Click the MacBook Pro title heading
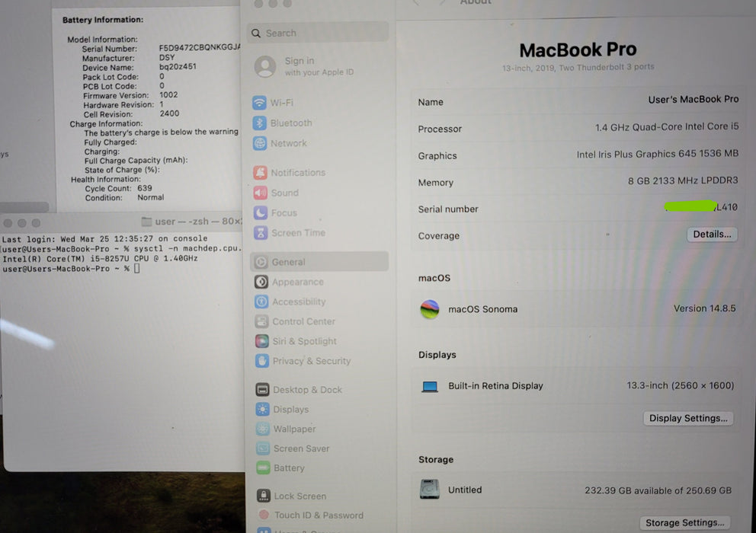The image size is (756, 533). pyautogui.click(x=578, y=49)
